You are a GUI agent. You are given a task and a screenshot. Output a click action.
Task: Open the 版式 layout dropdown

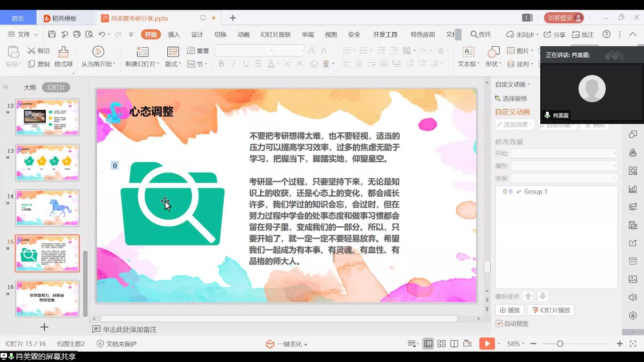pyautogui.click(x=173, y=64)
